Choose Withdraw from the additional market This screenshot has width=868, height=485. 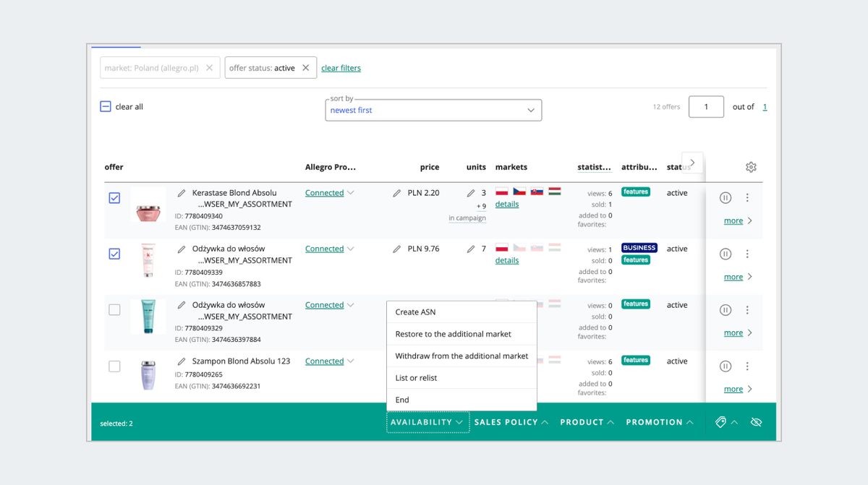coord(461,356)
